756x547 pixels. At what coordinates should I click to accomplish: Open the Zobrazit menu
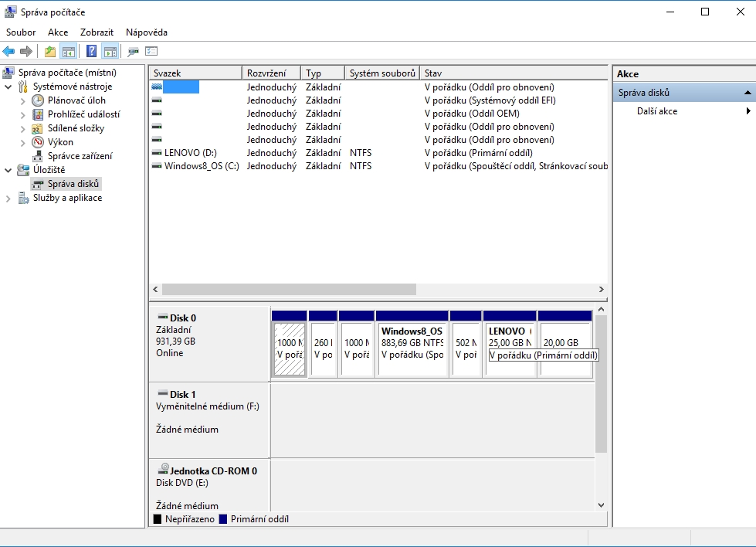click(97, 32)
